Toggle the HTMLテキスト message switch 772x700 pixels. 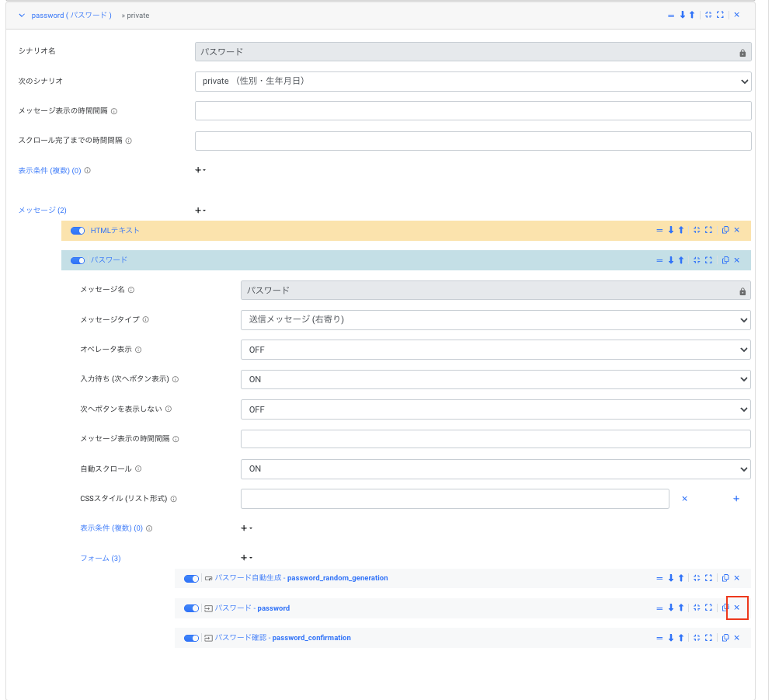click(78, 231)
